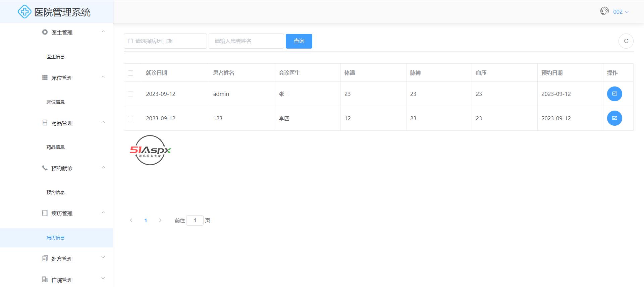Click the theme palette icon by 002
Image resolution: width=644 pixels, height=300 pixels.
tap(604, 11)
